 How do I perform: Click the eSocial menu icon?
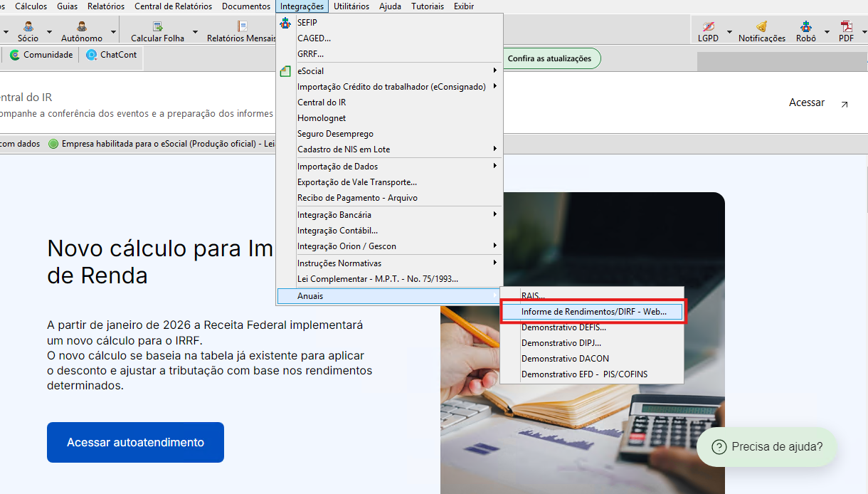pos(285,71)
